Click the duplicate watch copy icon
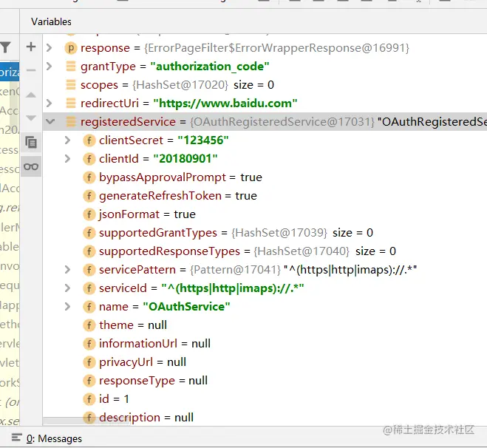This screenshot has width=487, height=448. [x=31, y=142]
